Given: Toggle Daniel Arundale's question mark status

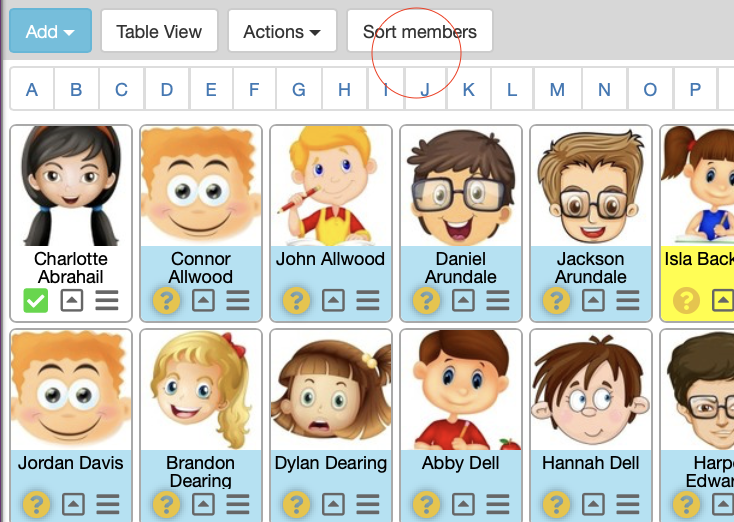Looking at the screenshot, I should tap(427, 300).
